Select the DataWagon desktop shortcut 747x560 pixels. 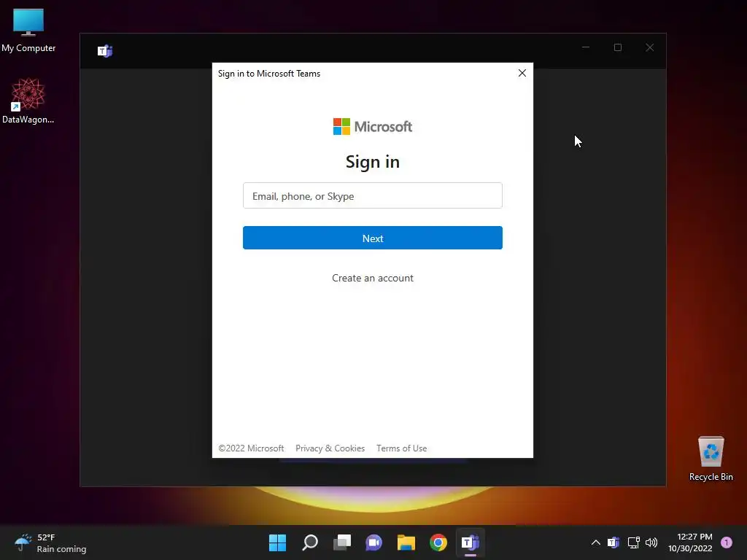(28, 101)
